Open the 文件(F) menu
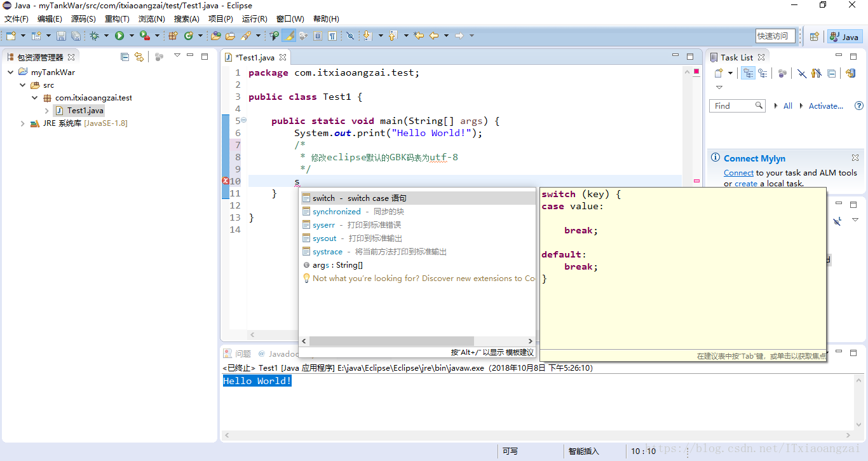 click(17, 19)
